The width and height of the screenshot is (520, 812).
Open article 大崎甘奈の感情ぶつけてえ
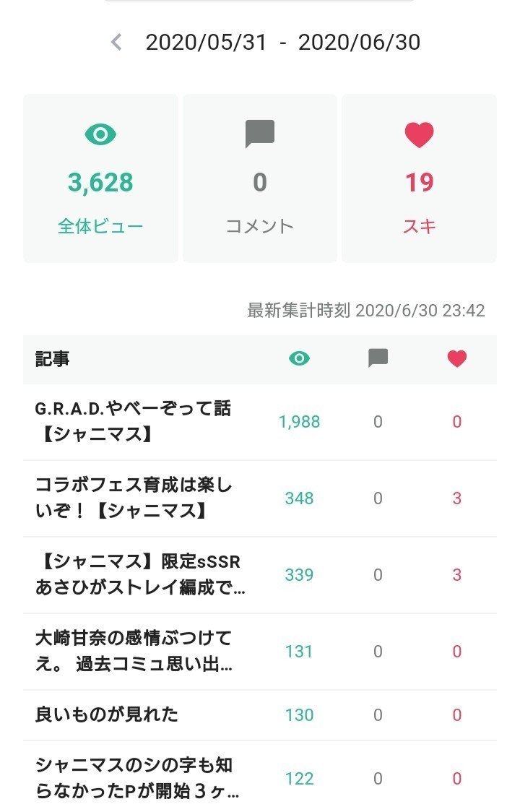pyautogui.click(x=134, y=652)
